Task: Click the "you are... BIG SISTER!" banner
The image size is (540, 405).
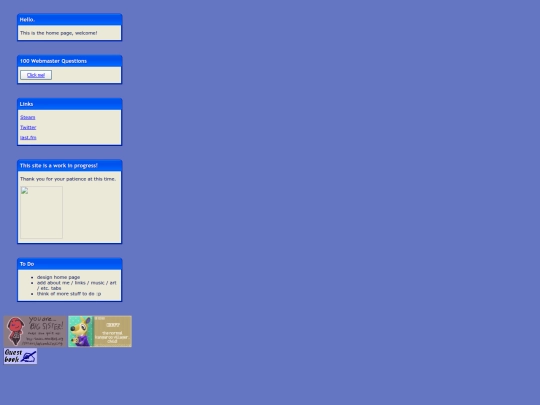Action: (35, 331)
